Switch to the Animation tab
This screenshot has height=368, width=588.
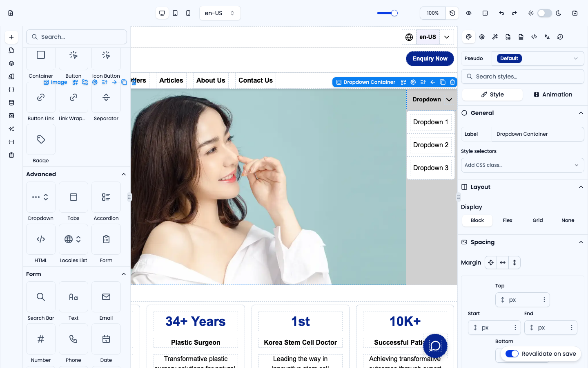(x=553, y=94)
